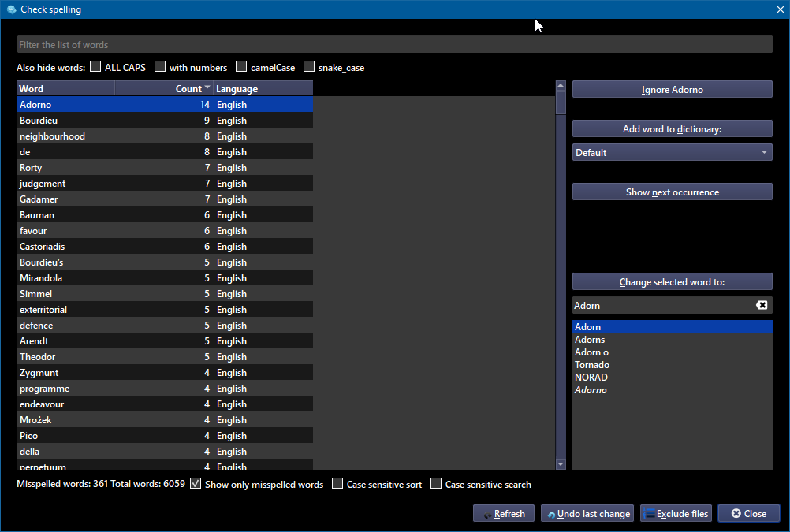Select the word exterritorial
The image size is (790, 532).
point(166,309)
